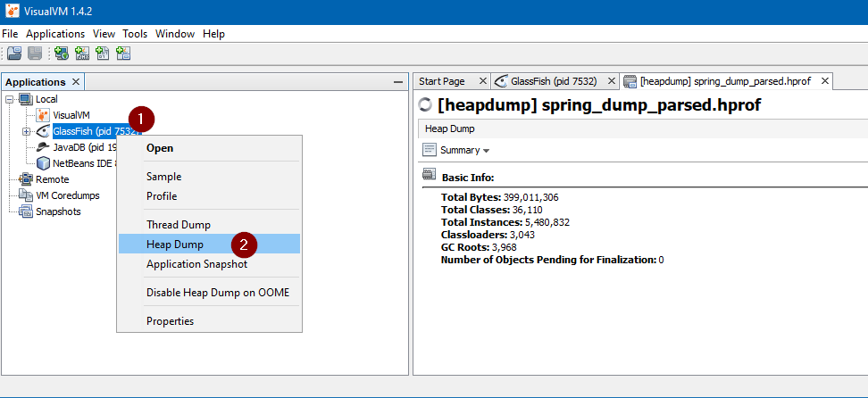Open the View menu
868x398 pixels.
tap(104, 34)
